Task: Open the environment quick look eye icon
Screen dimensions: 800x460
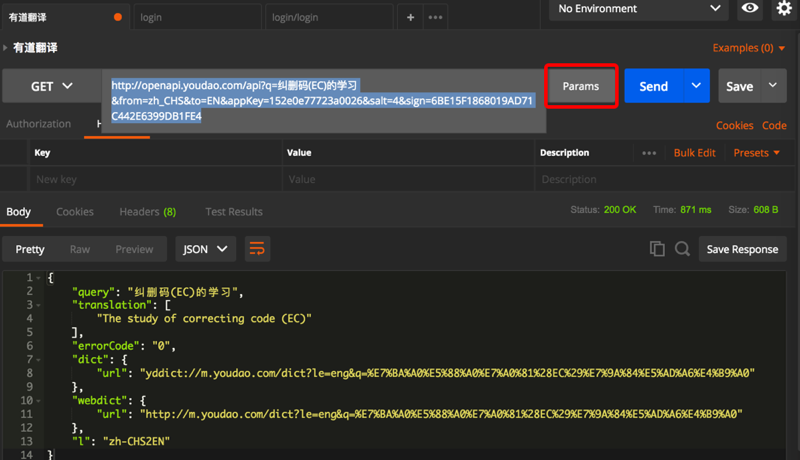Action: point(749,9)
